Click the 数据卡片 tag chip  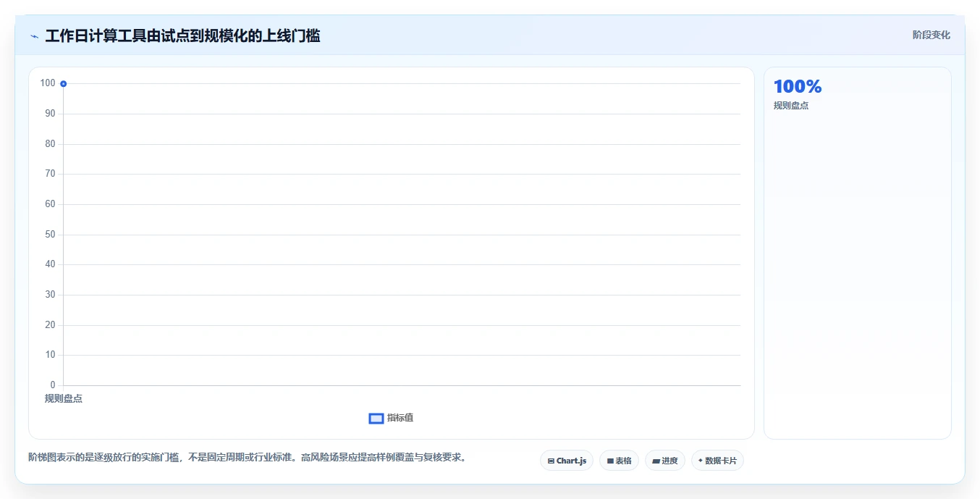coord(717,461)
